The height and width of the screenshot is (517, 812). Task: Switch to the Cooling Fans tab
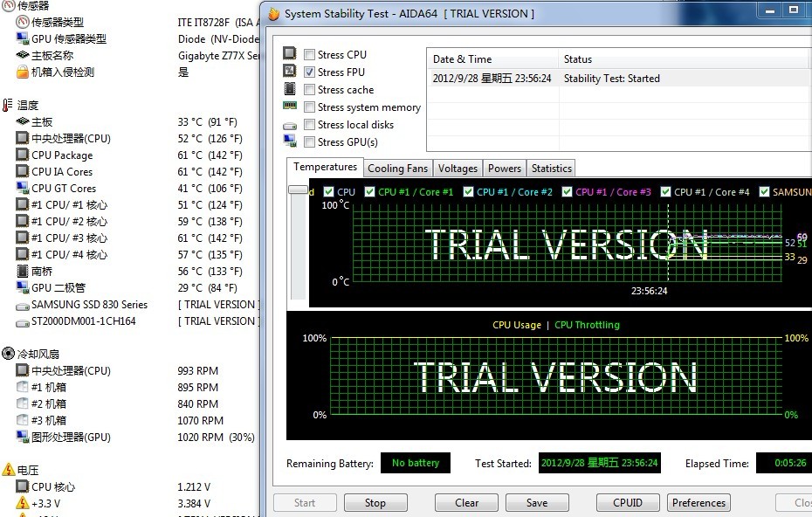397,169
